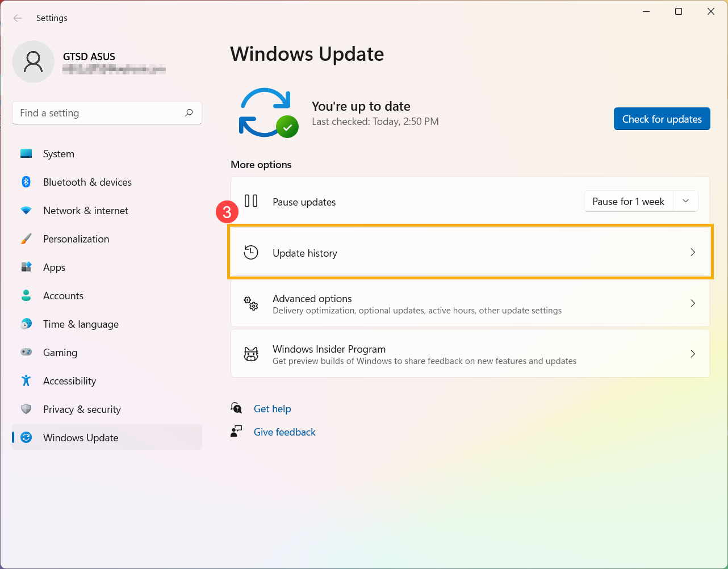Select Windows Update in sidebar

[x=107, y=437]
